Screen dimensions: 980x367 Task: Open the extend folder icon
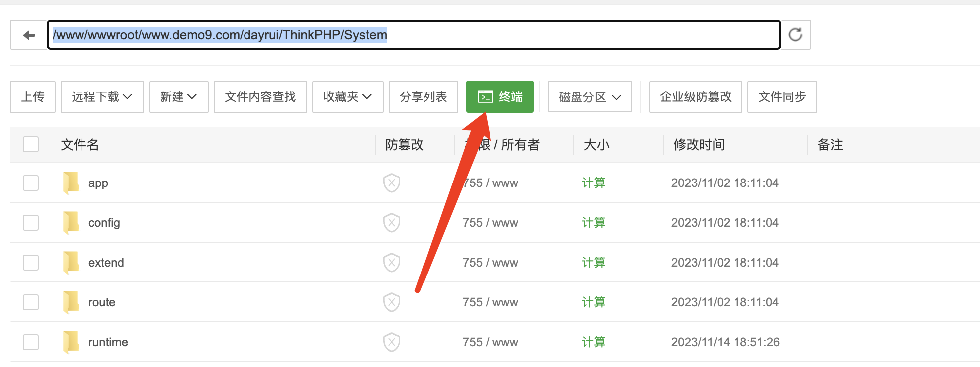[x=71, y=263]
